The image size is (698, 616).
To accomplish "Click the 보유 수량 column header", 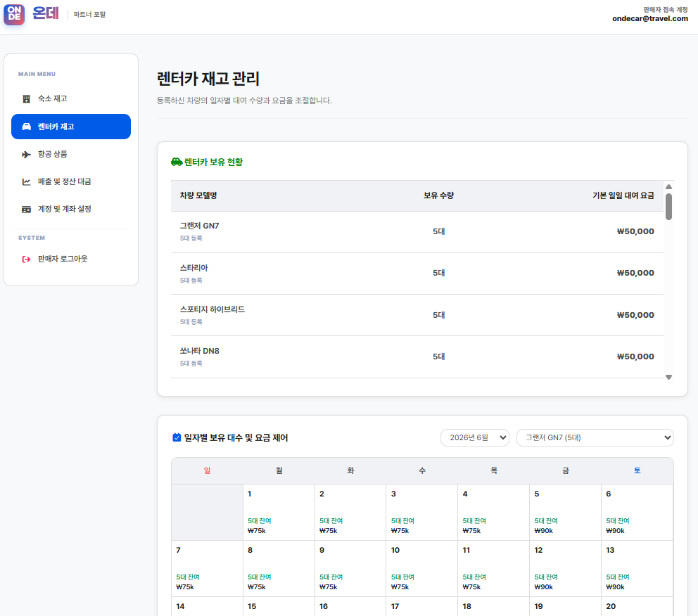I will pyautogui.click(x=438, y=195).
